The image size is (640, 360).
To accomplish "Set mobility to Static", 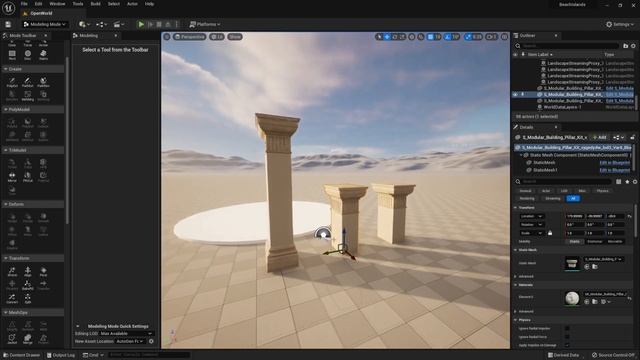I will (574, 241).
